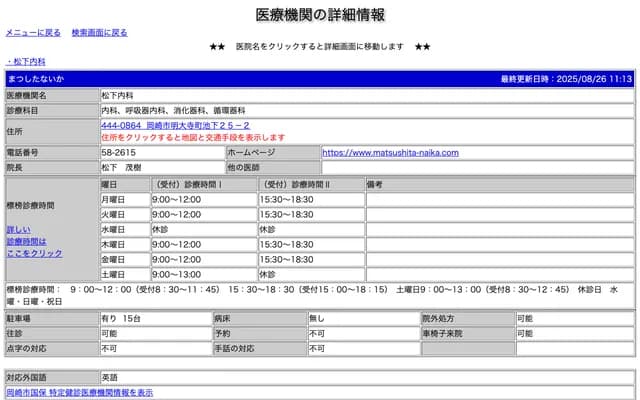640x400 pixels.
Task: Click the 英語 supported language cell
Action: tap(110, 378)
